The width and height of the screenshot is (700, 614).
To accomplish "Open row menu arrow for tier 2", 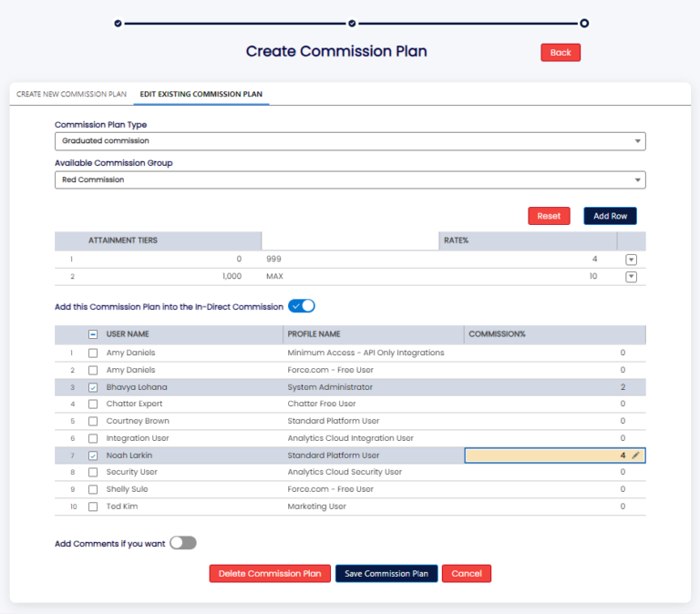I will [x=631, y=277].
